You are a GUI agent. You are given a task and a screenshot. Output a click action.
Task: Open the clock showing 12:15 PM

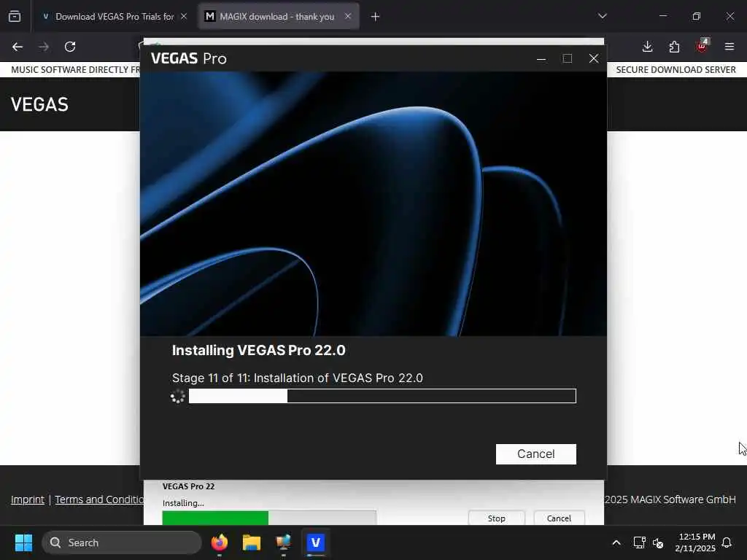(695, 542)
